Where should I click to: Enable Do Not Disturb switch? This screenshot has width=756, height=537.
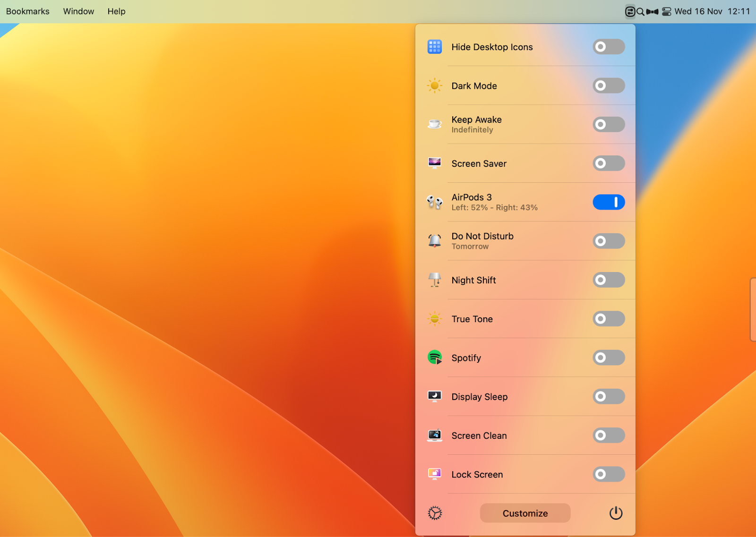click(609, 241)
